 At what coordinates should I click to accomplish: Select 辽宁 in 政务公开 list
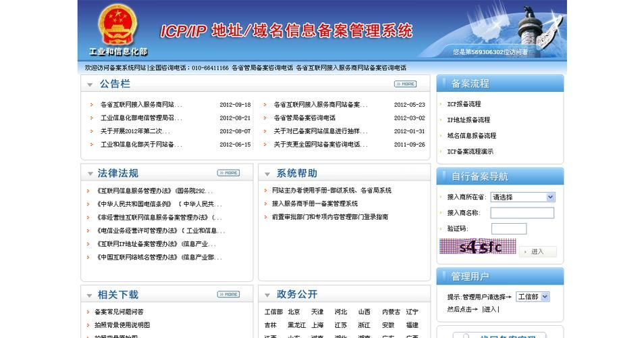point(412,312)
